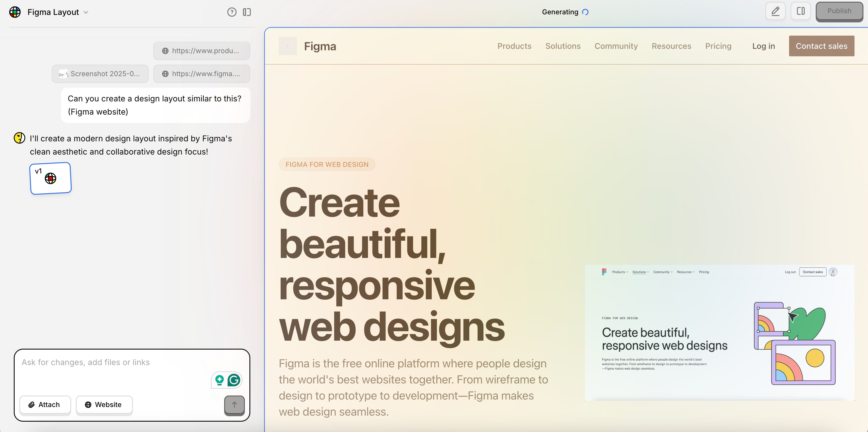Click the Publish button

[x=839, y=11]
